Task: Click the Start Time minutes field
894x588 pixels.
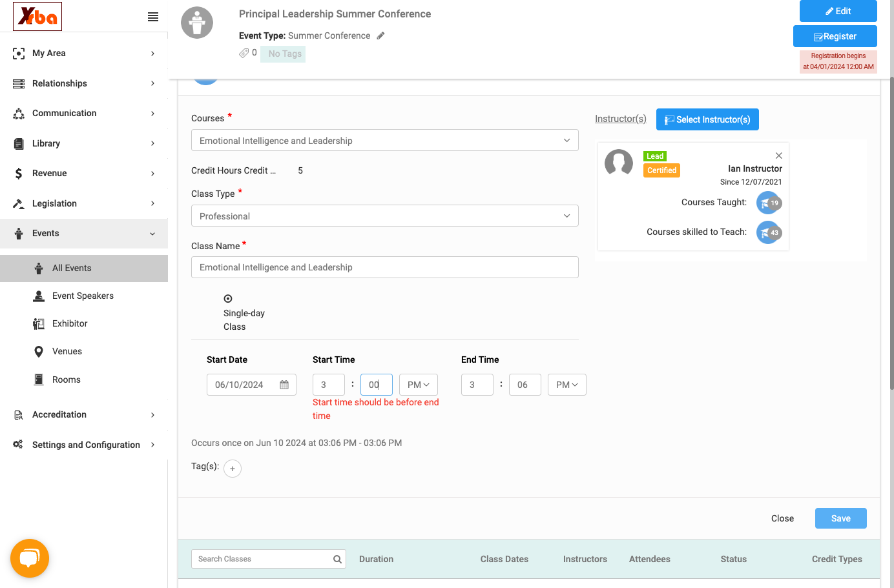Action: point(377,385)
